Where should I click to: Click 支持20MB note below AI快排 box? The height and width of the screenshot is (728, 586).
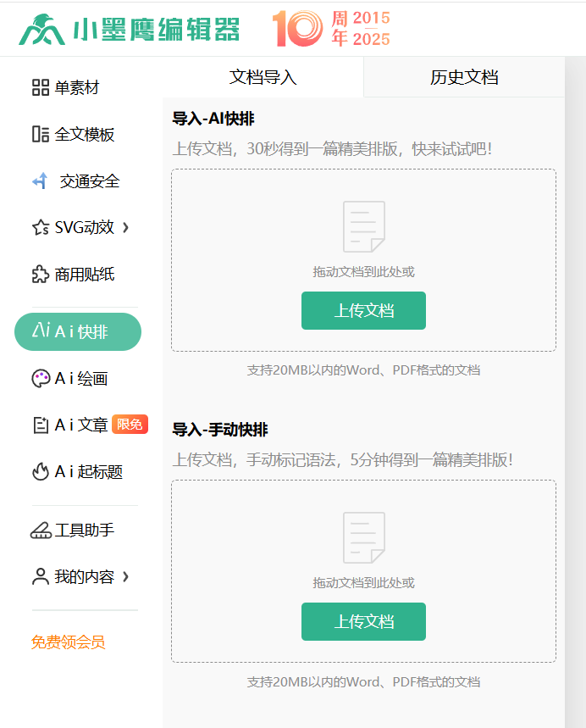point(364,370)
